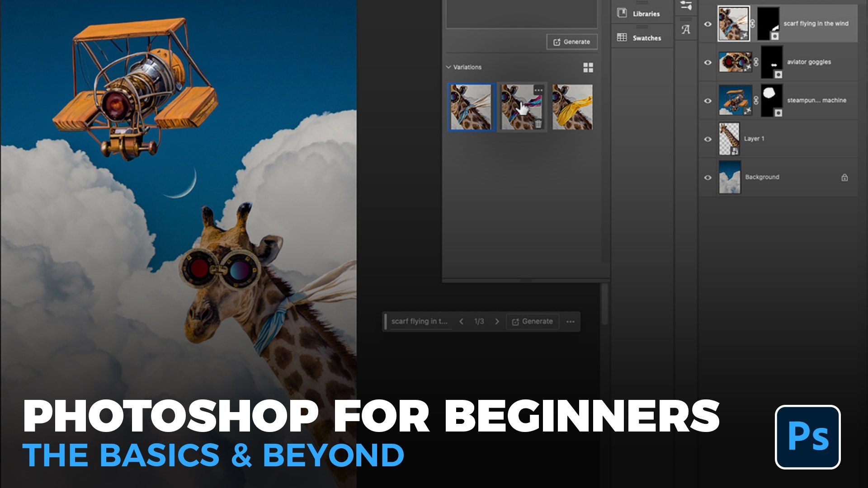Screen dimensions: 868x488
Task: Open Glyphs panel with the A icon
Action: (686, 30)
